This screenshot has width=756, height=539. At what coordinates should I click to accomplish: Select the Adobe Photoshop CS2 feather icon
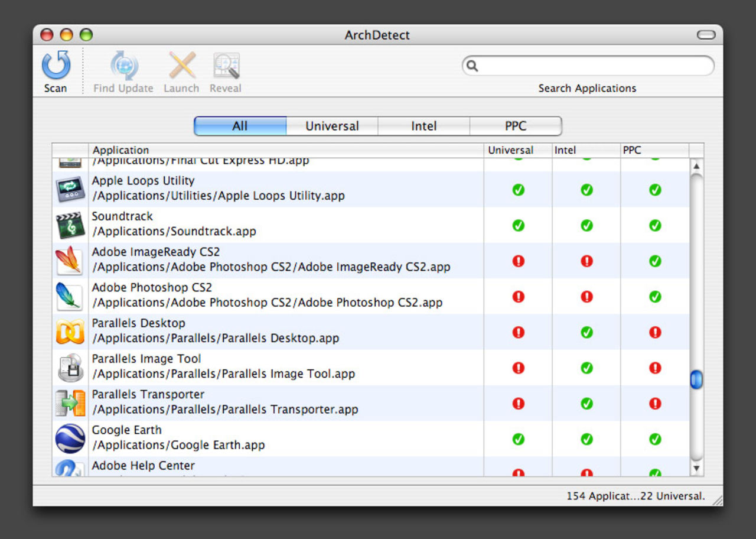tap(69, 296)
